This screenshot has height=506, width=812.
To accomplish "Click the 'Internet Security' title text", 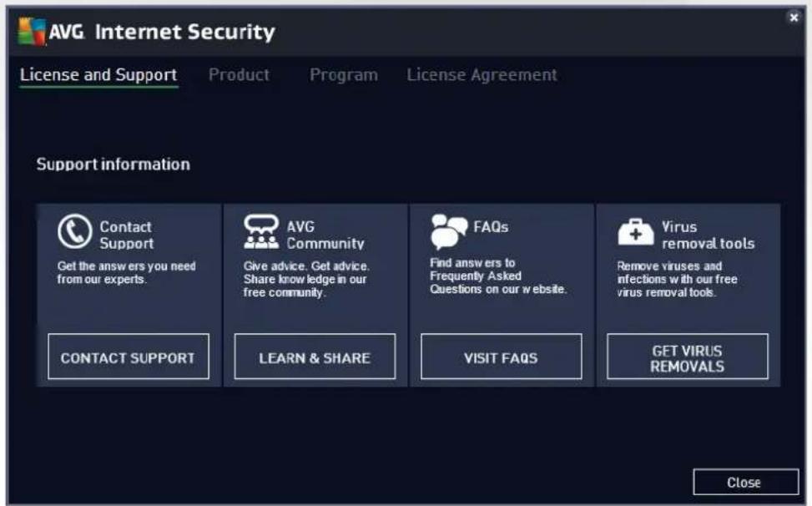I will pyautogui.click(x=185, y=32).
